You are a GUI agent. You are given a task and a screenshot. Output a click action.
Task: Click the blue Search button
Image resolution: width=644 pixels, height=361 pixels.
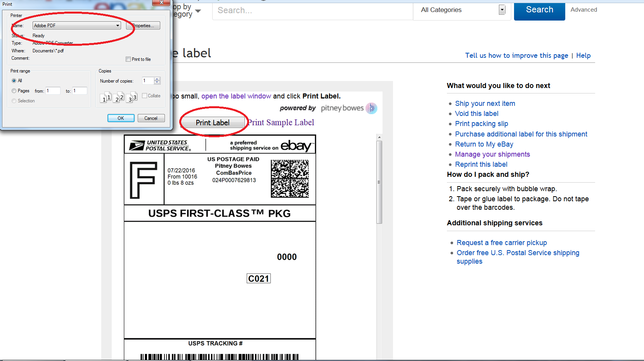point(539,10)
